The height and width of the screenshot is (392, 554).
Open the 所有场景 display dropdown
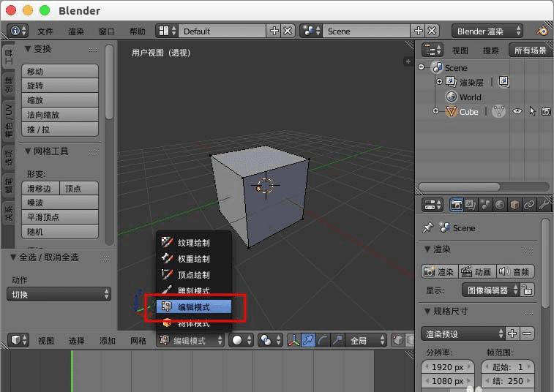531,50
